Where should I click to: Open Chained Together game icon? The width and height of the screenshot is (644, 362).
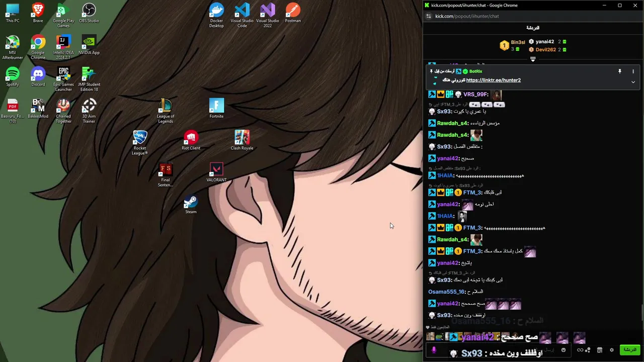pyautogui.click(x=63, y=111)
